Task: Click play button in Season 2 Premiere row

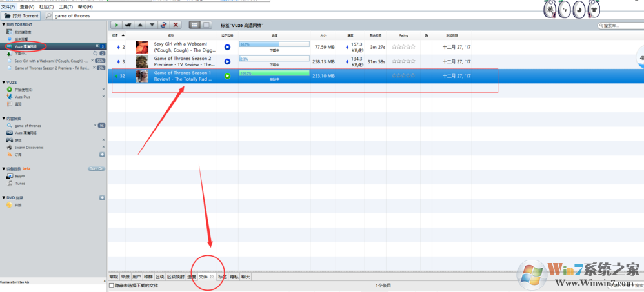Action: click(227, 61)
